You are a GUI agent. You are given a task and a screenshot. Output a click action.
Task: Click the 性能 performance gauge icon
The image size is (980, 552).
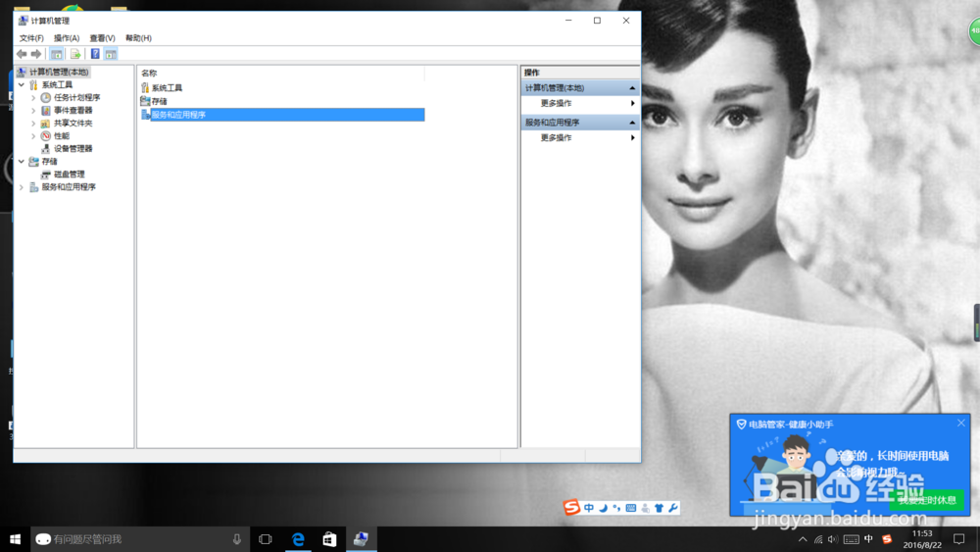point(46,135)
